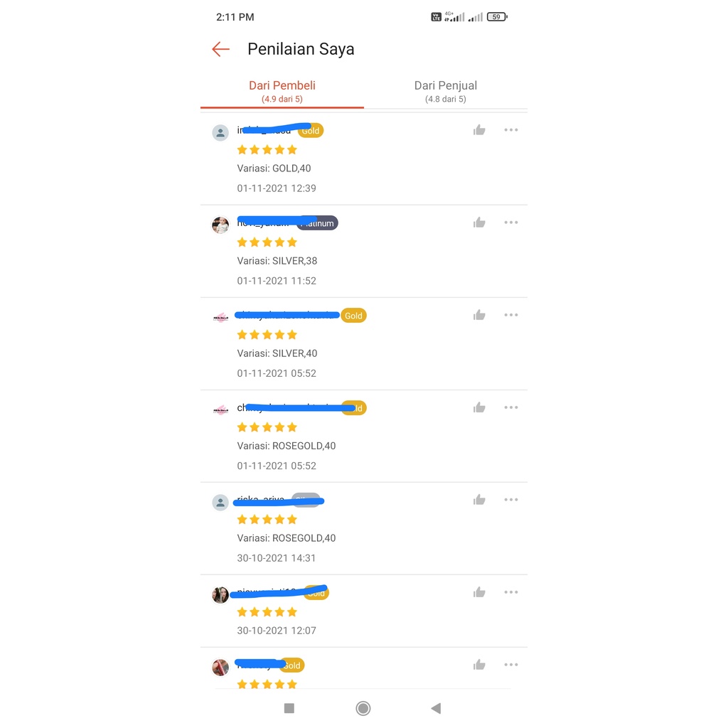Like the ROSEGOLD,40 review dated 01-11-2021
This screenshot has height=728, width=728.
[479, 407]
